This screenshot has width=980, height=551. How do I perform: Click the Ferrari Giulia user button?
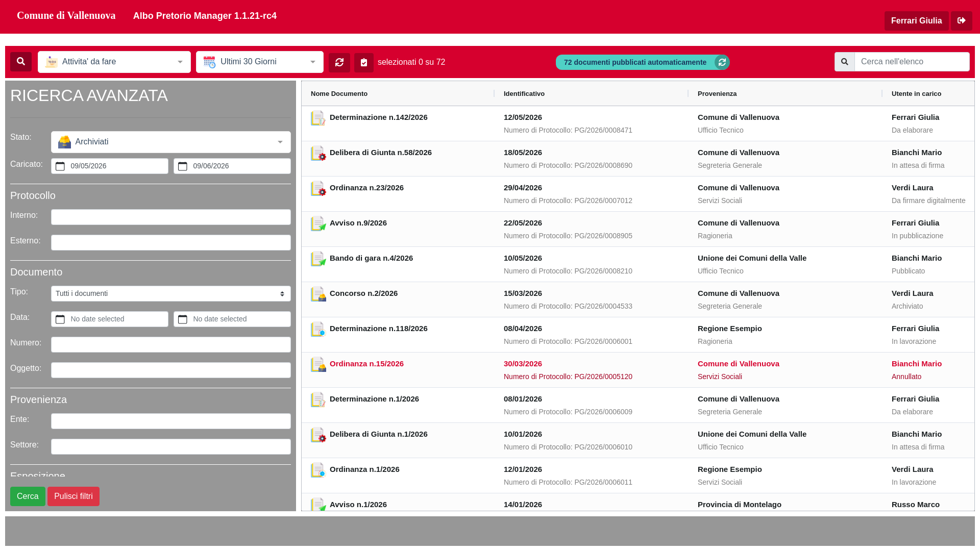coord(916,21)
